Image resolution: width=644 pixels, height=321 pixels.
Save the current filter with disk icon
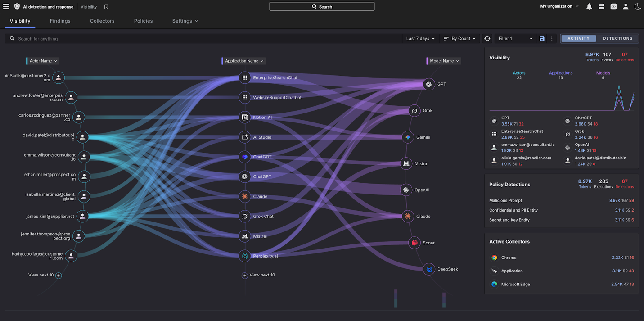[542, 39]
